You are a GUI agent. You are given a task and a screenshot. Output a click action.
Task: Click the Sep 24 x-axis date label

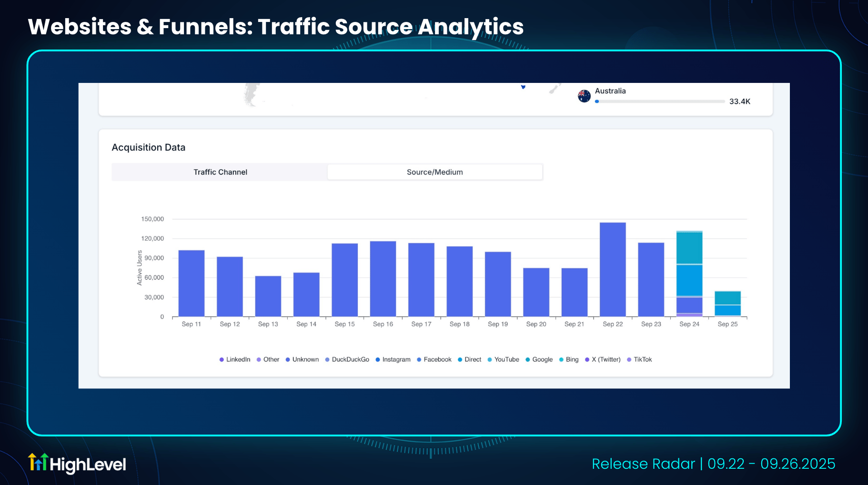(689, 324)
